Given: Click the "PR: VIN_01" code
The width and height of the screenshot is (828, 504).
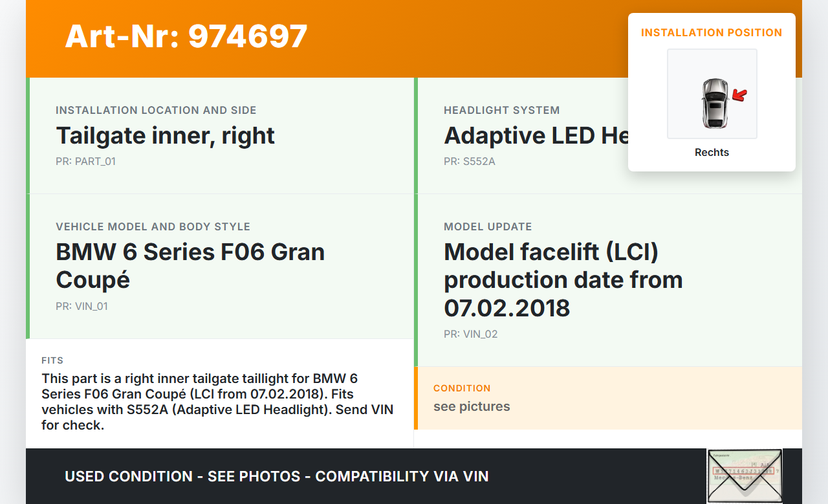Looking at the screenshot, I should pyautogui.click(x=82, y=306).
